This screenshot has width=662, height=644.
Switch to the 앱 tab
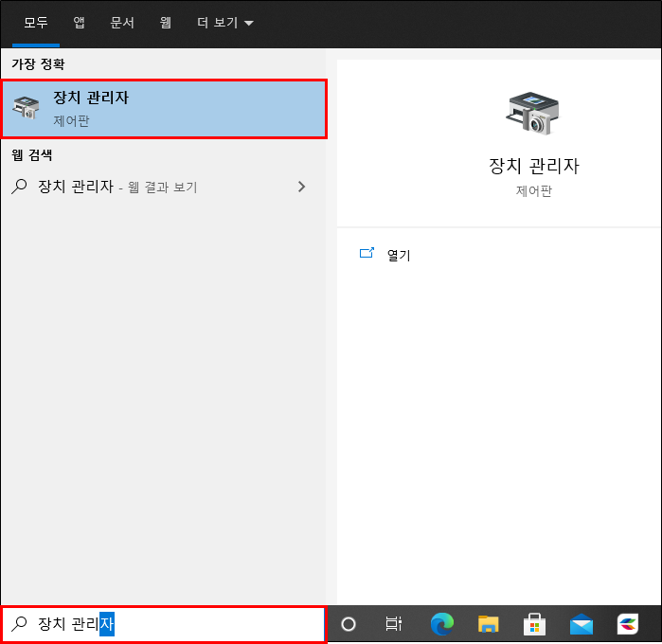[x=79, y=23]
